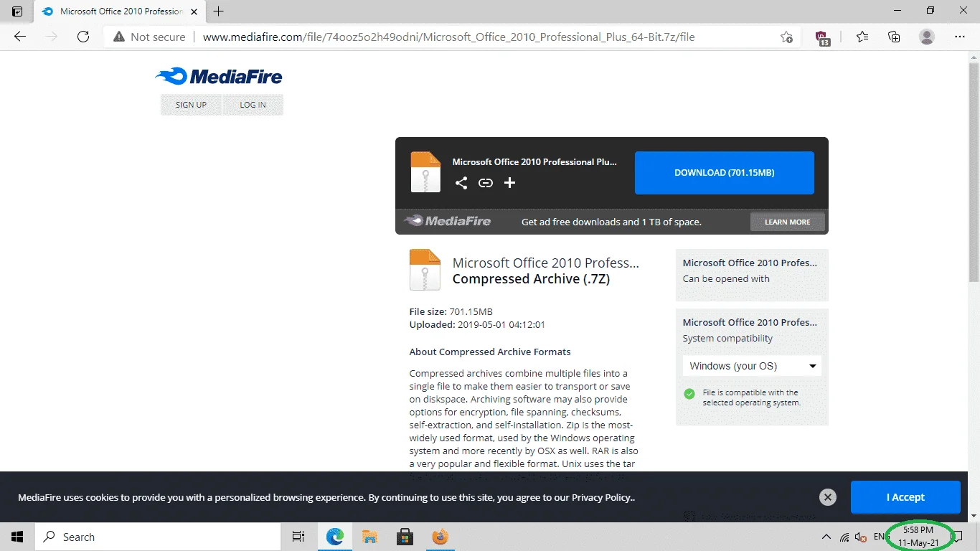Open the tab actions icon at top-left

click(17, 11)
